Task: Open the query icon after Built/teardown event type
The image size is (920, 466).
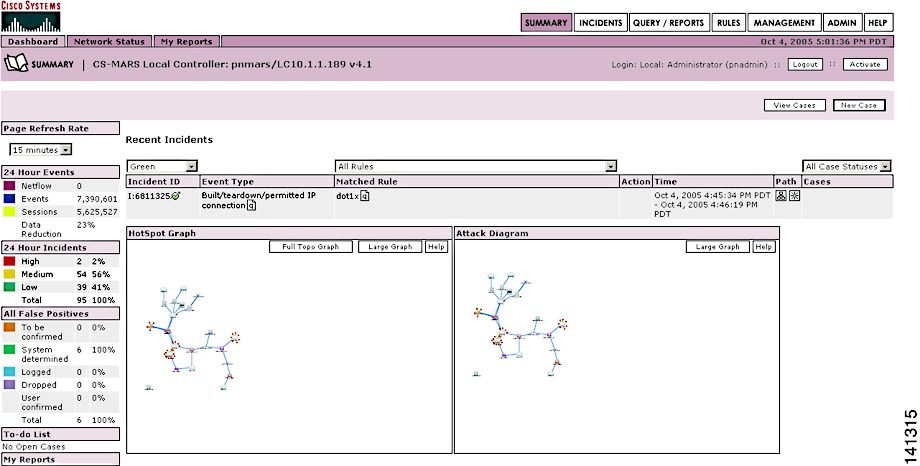Action: [251, 205]
